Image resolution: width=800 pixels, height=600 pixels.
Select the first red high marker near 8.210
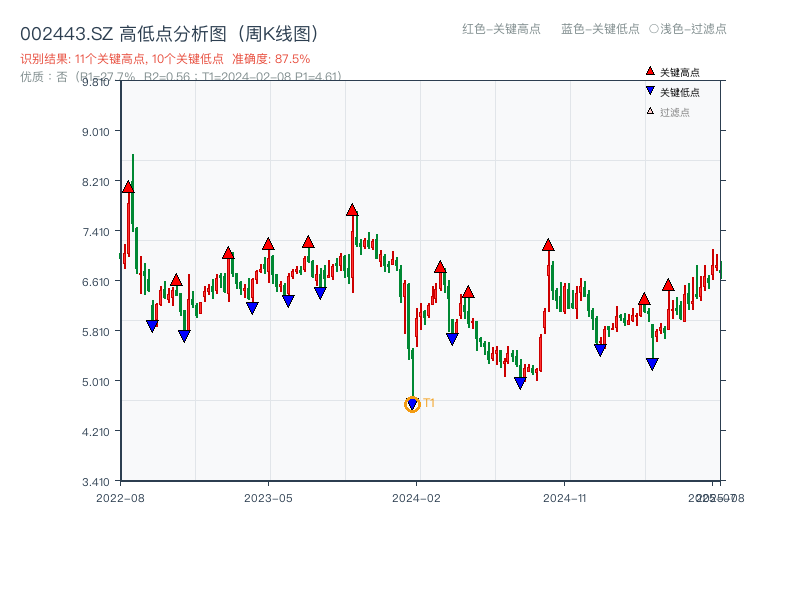(x=128, y=187)
